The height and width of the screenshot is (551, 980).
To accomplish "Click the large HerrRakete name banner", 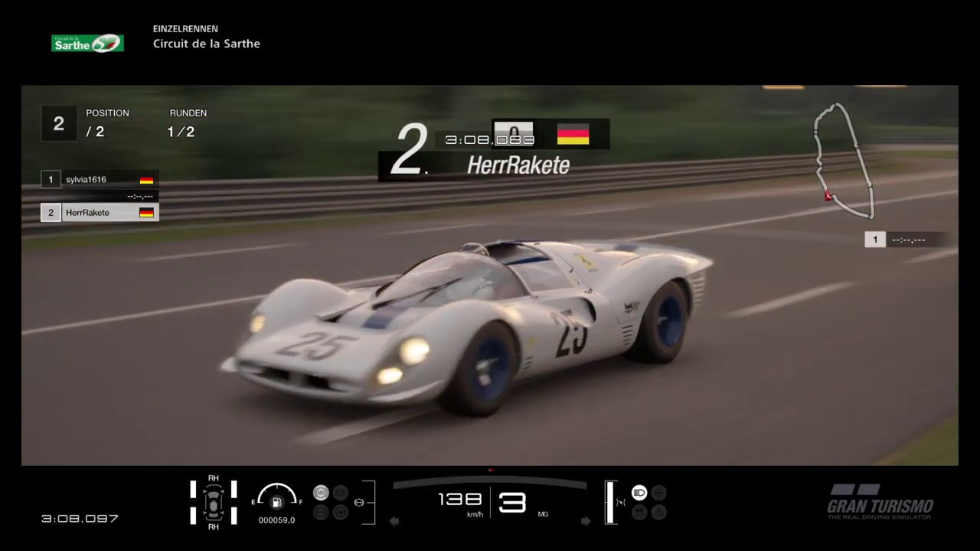I will click(518, 165).
